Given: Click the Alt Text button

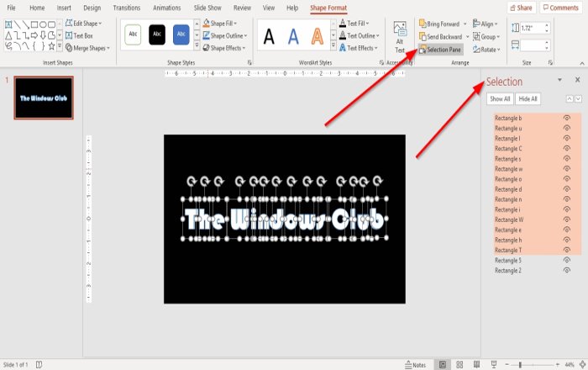Looking at the screenshot, I should tap(400, 37).
